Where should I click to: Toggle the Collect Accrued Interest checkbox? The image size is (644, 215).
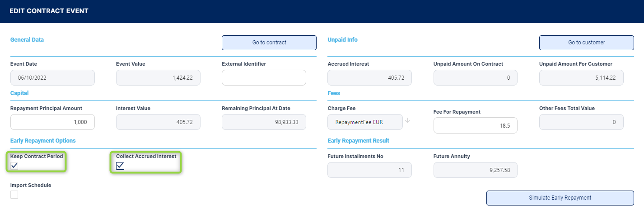pos(120,166)
